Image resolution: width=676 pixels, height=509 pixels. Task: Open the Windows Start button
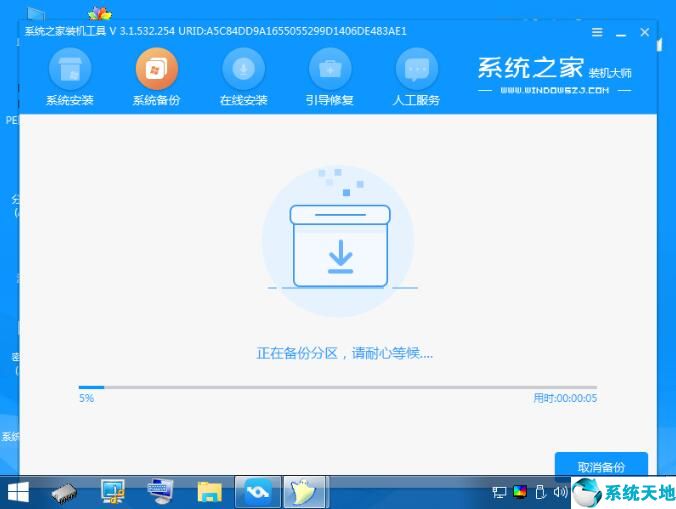pyautogui.click(x=18, y=492)
